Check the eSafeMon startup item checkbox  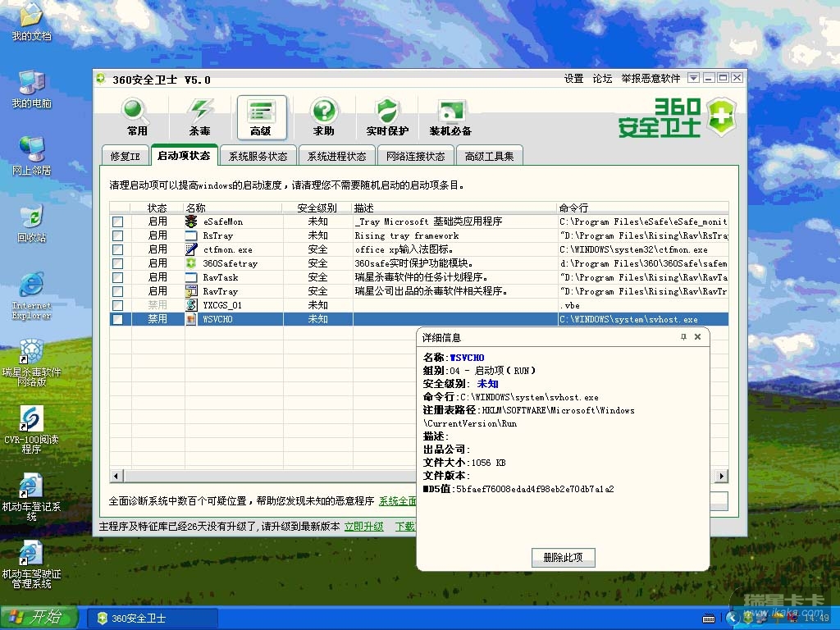[x=118, y=221]
